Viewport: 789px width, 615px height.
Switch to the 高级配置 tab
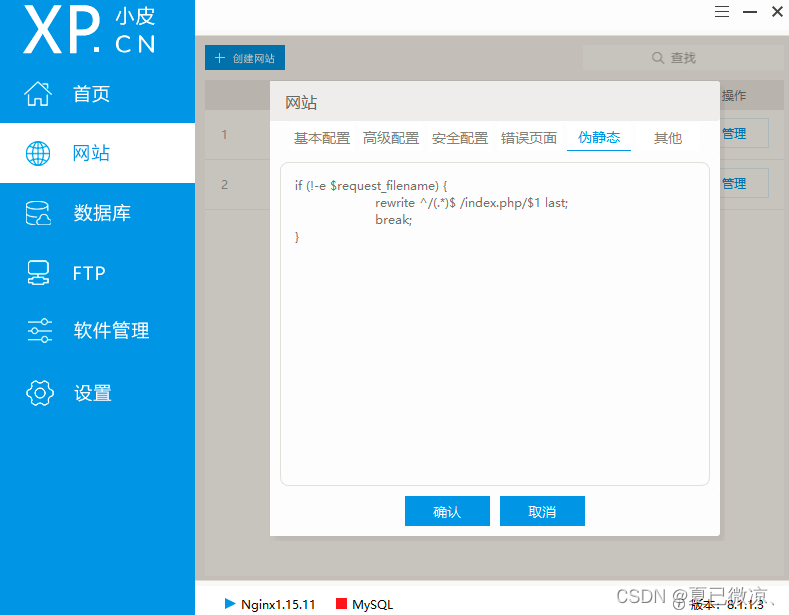click(391, 138)
